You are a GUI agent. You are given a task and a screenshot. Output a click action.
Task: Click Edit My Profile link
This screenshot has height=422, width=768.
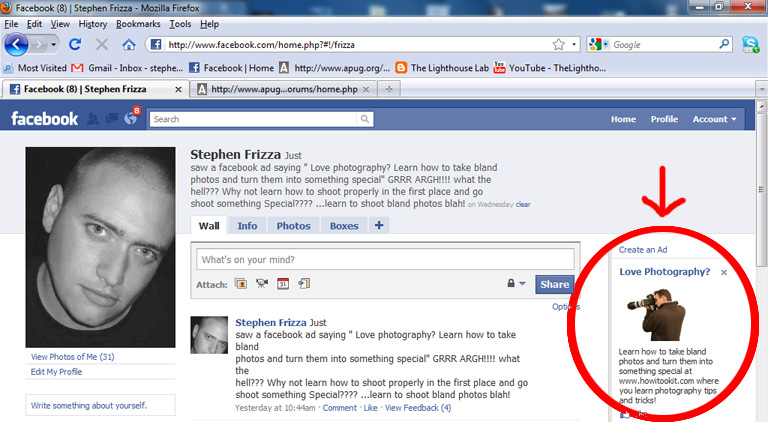click(56, 372)
